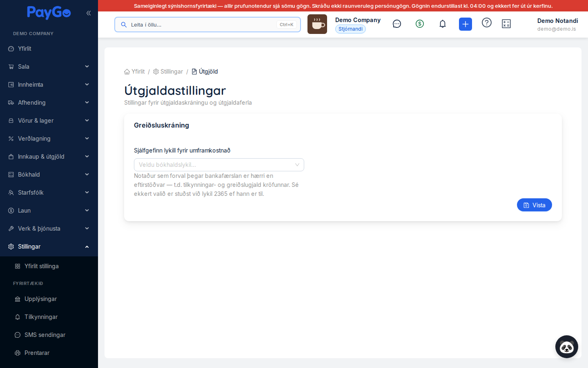The image size is (588, 368).
Task: Collapse the Stillingar menu
Action: click(x=49, y=247)
